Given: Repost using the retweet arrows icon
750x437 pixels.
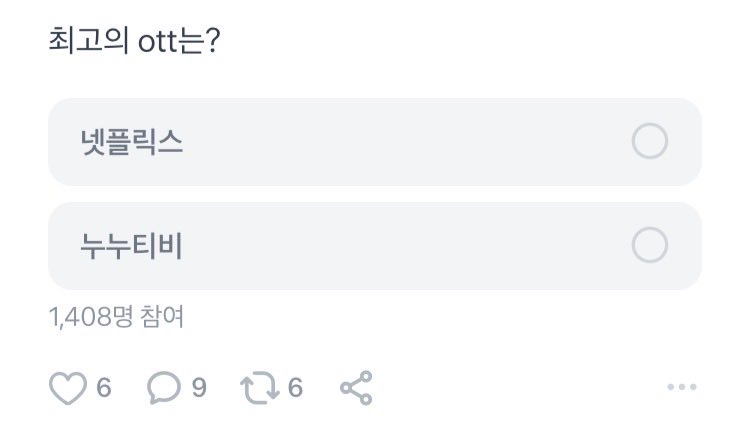Looking at the screenshot, I should tap(259, 388).
